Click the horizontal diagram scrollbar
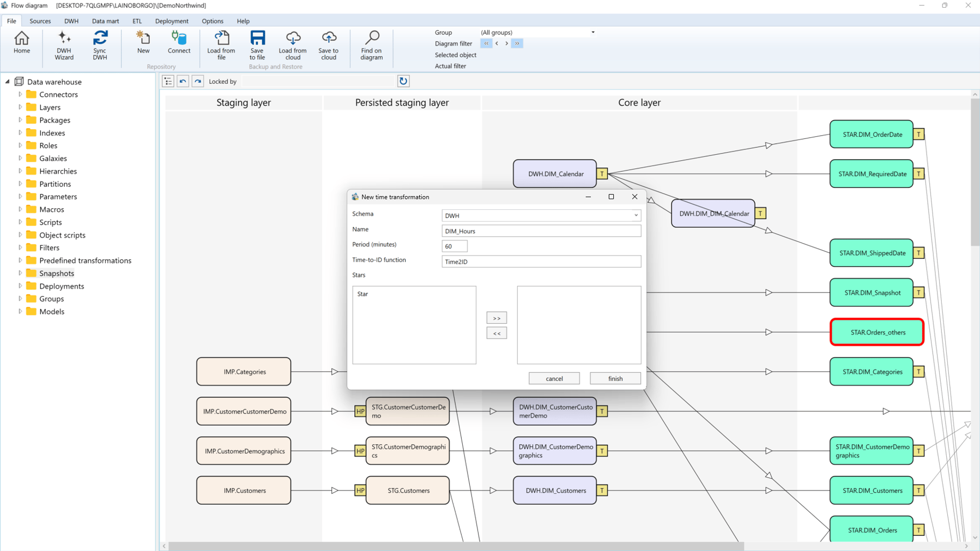The image size is (980, 551). [456, 546]
